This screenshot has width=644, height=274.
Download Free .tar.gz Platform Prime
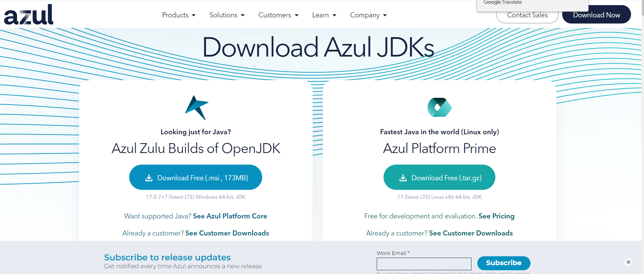[439, 177]
